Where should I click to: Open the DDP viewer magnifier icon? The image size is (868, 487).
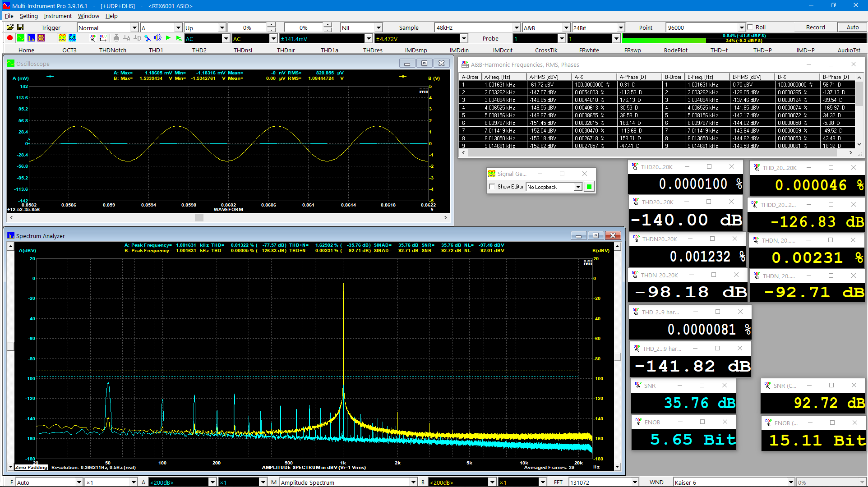coord(93,38)
